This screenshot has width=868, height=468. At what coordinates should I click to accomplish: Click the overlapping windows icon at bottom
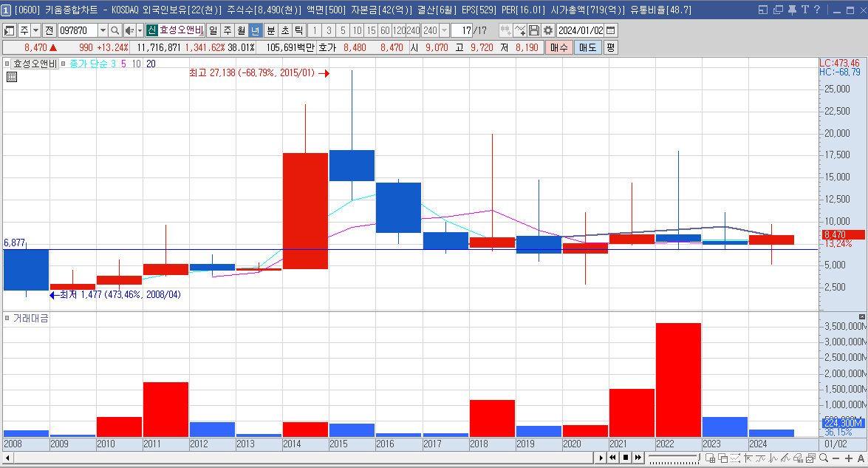pos(723,458)
